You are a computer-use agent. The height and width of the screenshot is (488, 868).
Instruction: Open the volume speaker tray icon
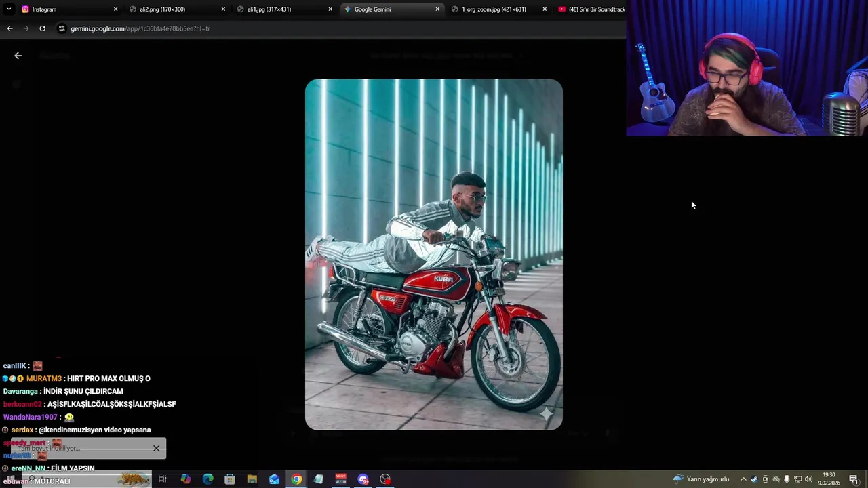pyautogui.click(x=808, y=479)
